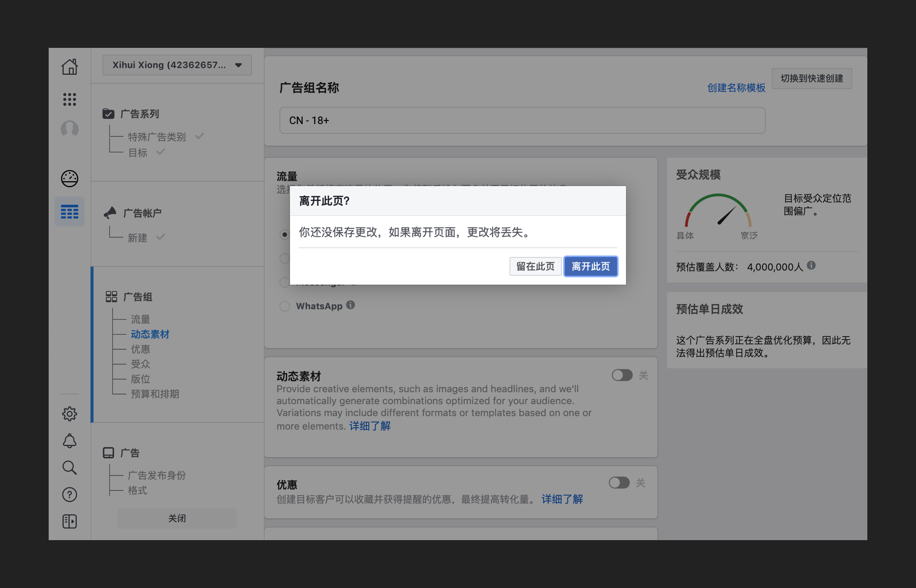916x588 pixels.
Task: Open the 创建名称模板 link
Action: pos(736,88)
